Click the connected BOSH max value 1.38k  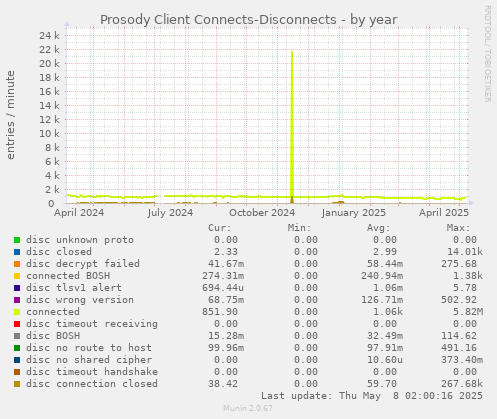click(468, 276)
